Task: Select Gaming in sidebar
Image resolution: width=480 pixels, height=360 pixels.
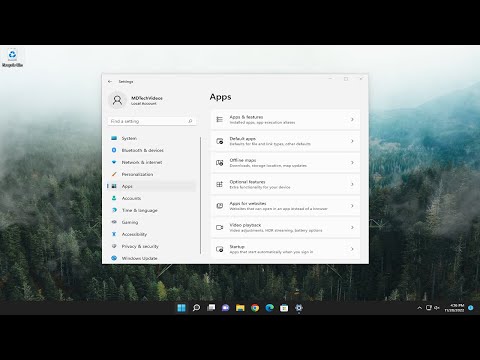Action: click(152, 222)
